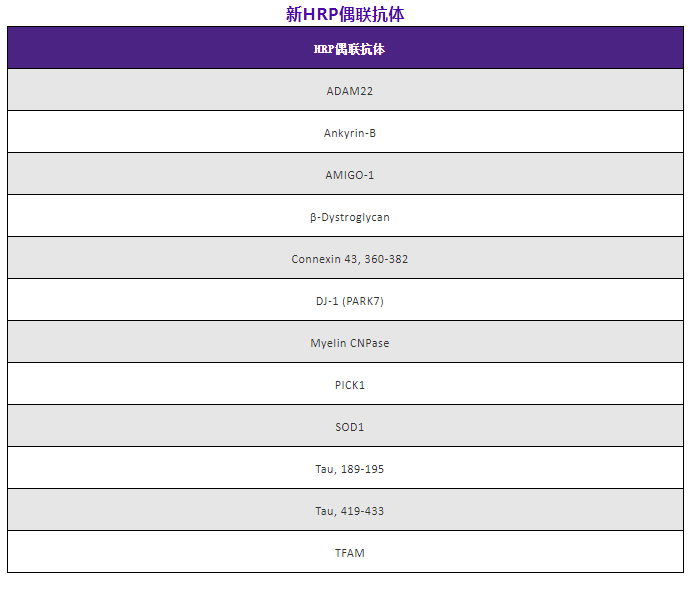Click the word CNPase

[370, 343]
